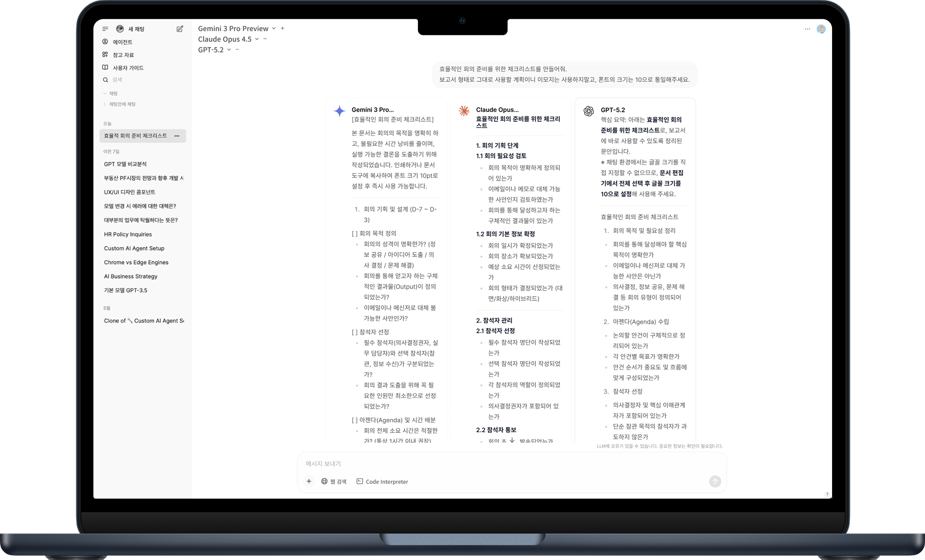Open the GPT-5.2 model dropdown

pyautogui.click(x=229, y=50)
